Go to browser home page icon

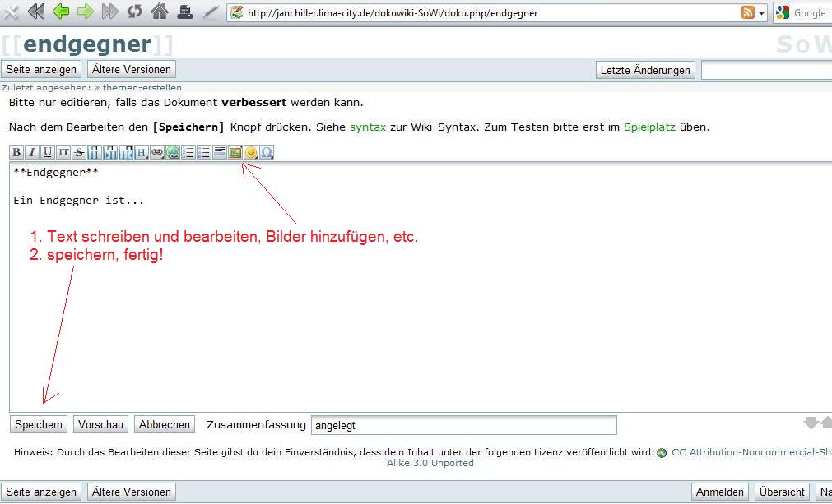pos(160,12)
